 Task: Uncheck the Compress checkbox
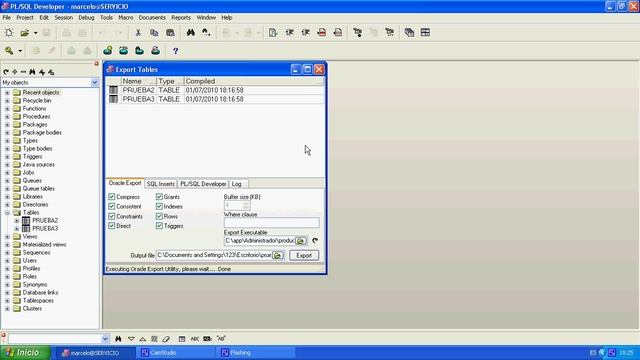[x=112, y=197]
